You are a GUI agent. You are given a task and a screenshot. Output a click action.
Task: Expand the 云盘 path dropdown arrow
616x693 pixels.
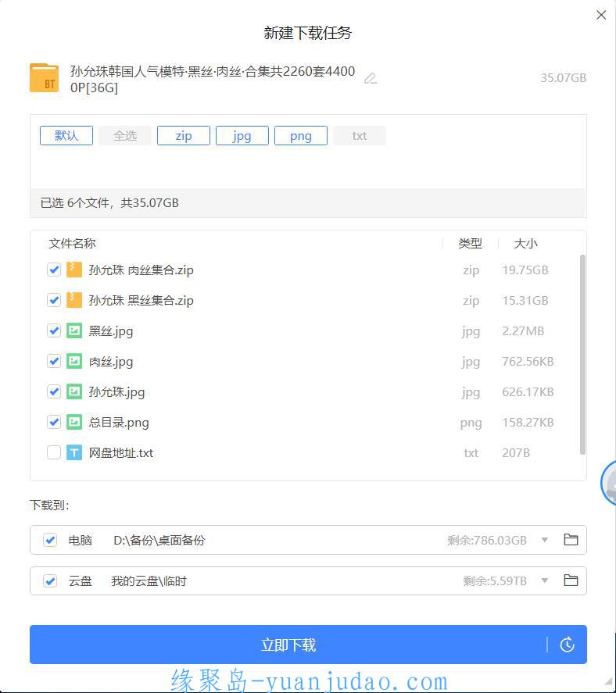545,580
